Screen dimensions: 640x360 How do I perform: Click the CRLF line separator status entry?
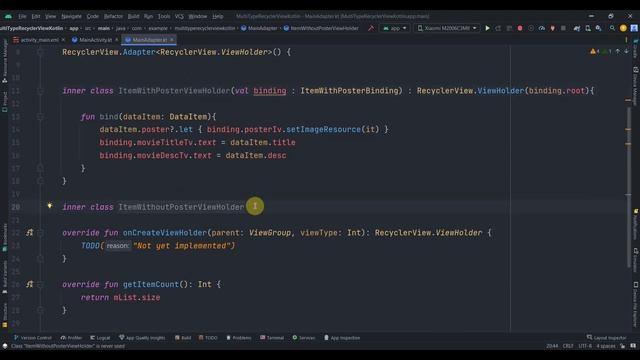[x=568, y=346]
